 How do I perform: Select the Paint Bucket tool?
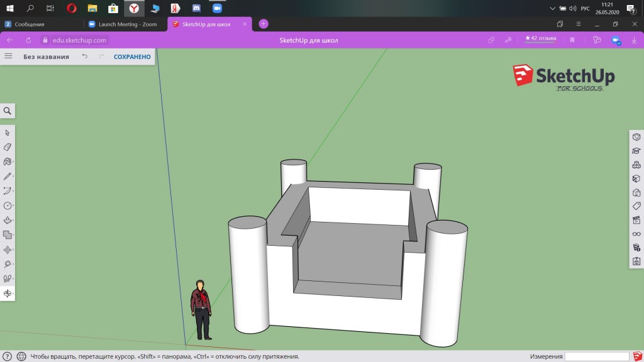click(x=8, y=162)
